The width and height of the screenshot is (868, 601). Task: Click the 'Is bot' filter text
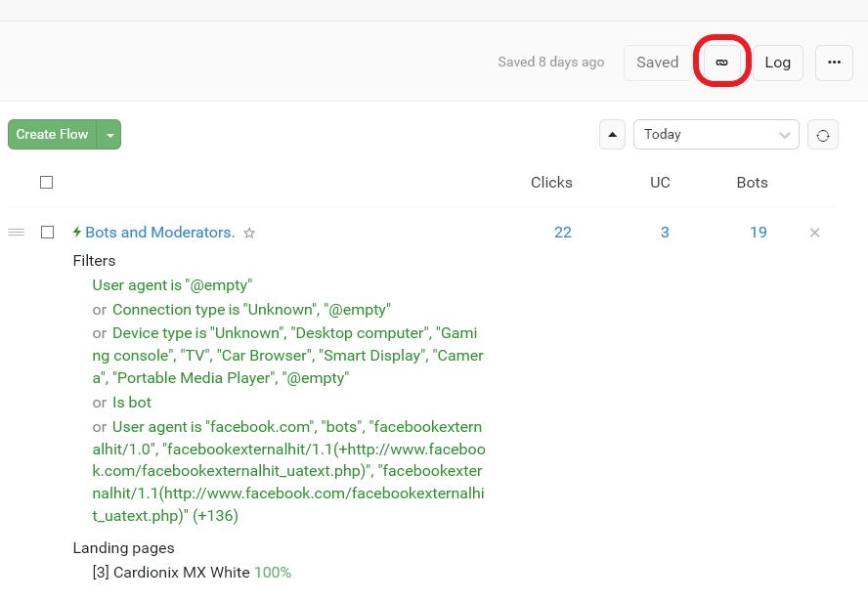coord(132,403)
